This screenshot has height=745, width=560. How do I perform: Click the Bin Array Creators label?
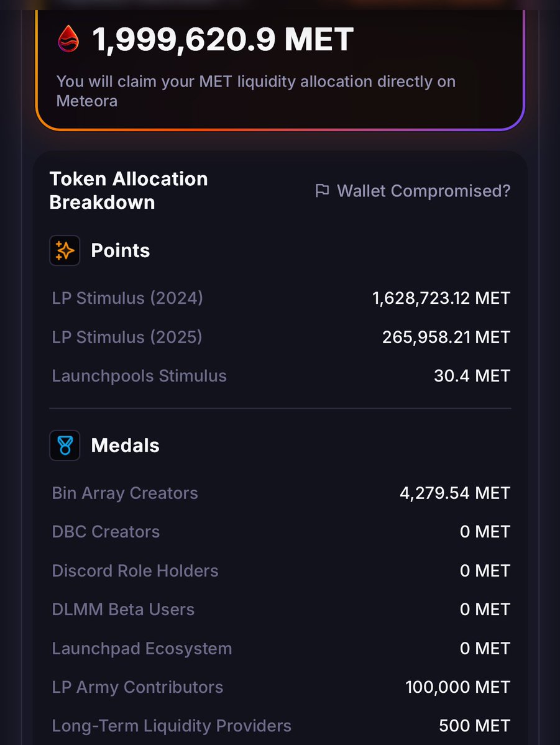(125, 493)
